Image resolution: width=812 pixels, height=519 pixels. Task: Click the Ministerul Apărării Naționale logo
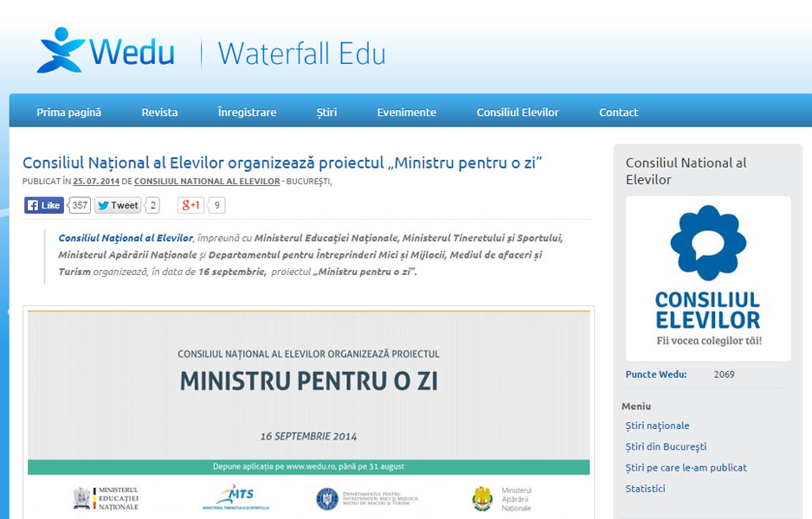click(502, 498)
